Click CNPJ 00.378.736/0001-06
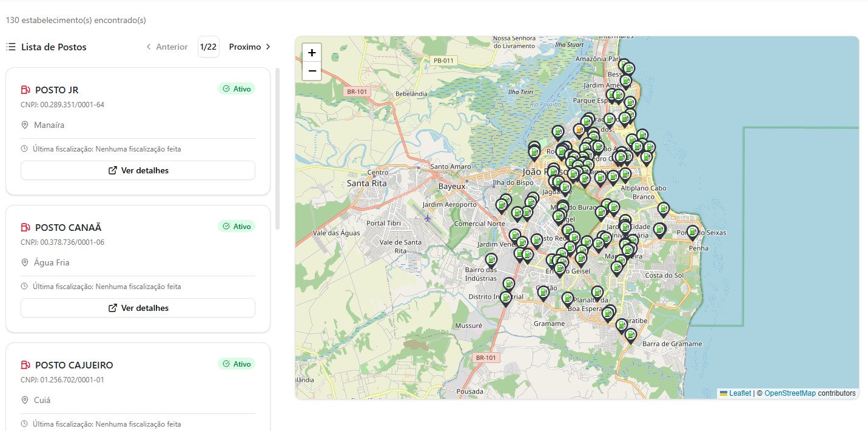 (x=62, y=242)
